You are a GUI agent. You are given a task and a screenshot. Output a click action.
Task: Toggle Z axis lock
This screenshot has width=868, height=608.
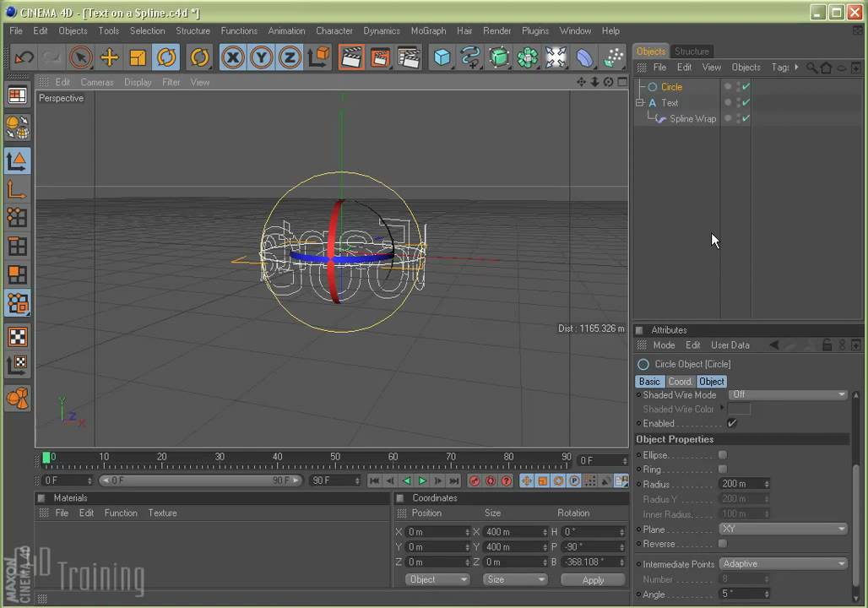pos(290,57)
